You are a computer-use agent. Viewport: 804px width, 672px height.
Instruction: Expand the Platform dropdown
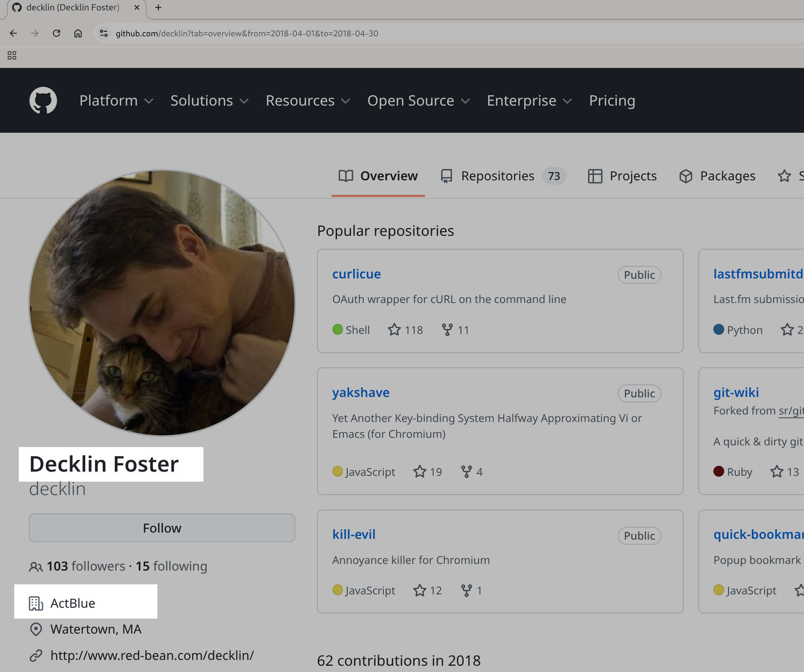coord(116,100)
